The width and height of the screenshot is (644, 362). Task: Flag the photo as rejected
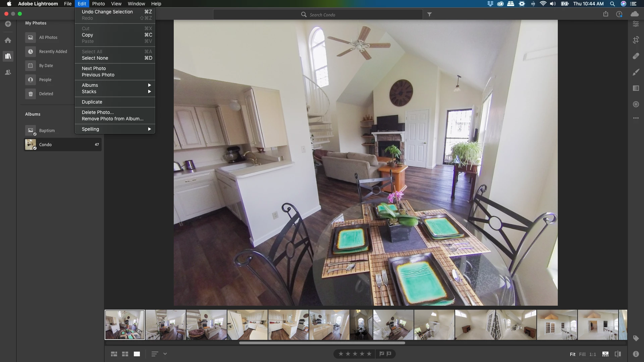pos(389,354)
